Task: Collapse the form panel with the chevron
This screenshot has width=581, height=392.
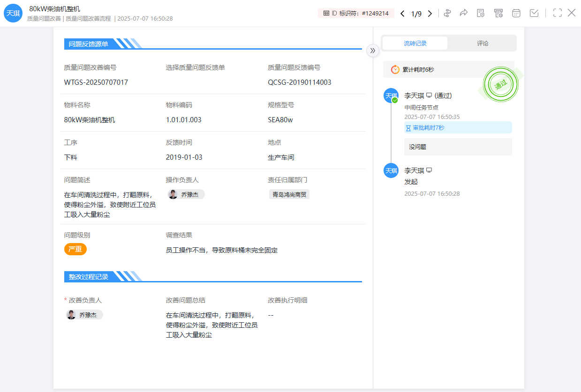Action: pos(373,50)
